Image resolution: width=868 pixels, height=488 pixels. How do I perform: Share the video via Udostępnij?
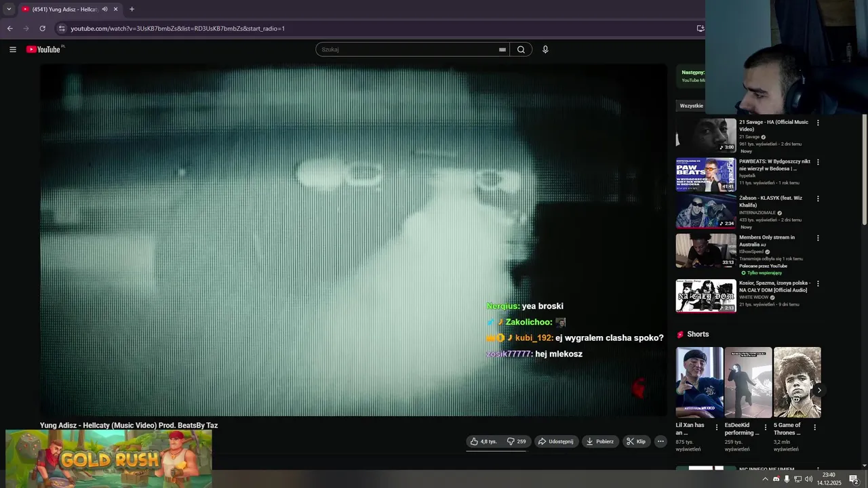click(556, 441)
